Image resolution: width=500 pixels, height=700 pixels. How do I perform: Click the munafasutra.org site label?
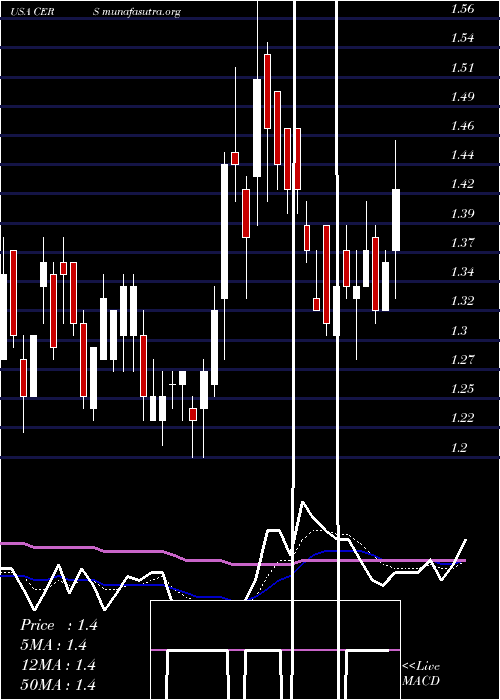click(142, 12)
